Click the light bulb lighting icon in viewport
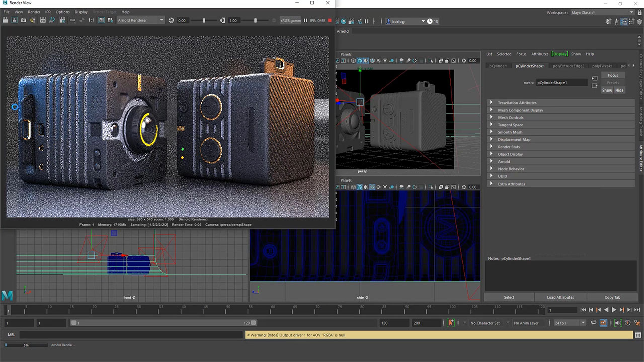Image resolution: width=644 pixels, height=362 pixels. pos(385,61)
